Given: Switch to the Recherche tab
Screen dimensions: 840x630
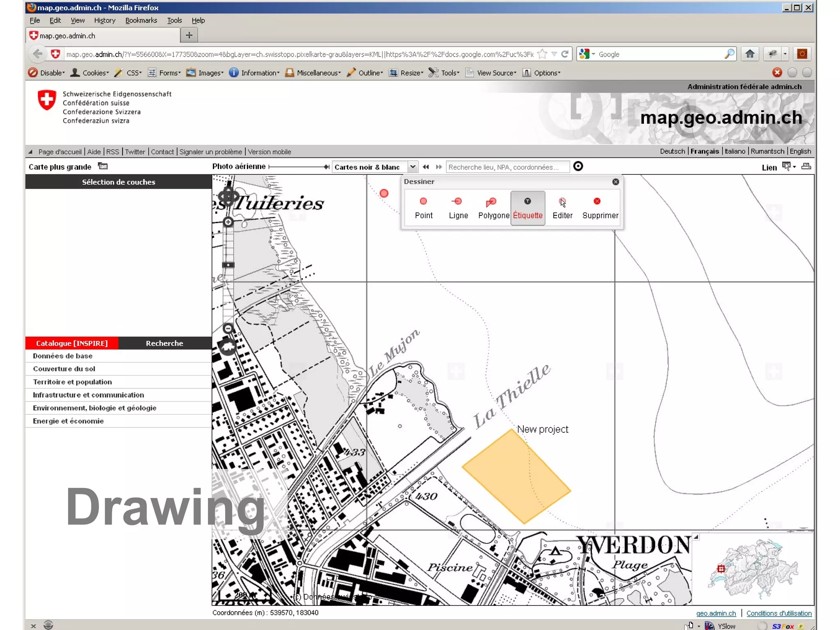Looking at the screenshot, I should point(164,343).
